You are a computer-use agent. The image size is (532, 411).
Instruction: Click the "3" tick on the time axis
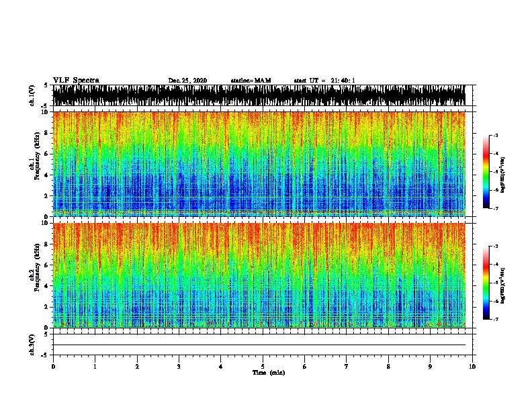tap(179, 367)
